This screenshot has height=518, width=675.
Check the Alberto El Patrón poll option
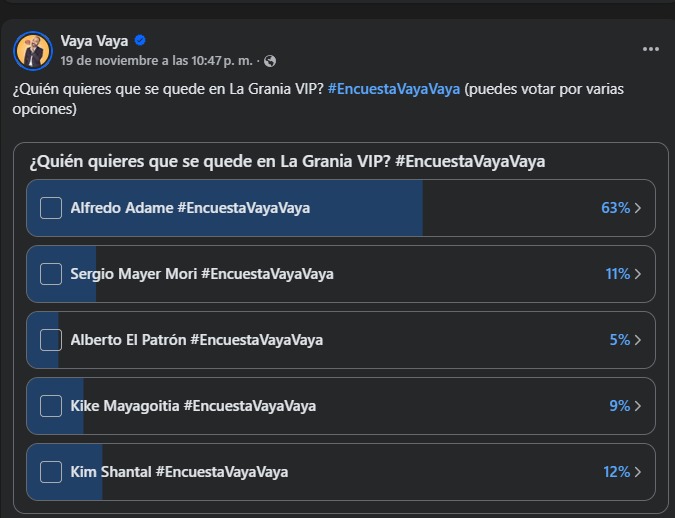coord(51,340)
